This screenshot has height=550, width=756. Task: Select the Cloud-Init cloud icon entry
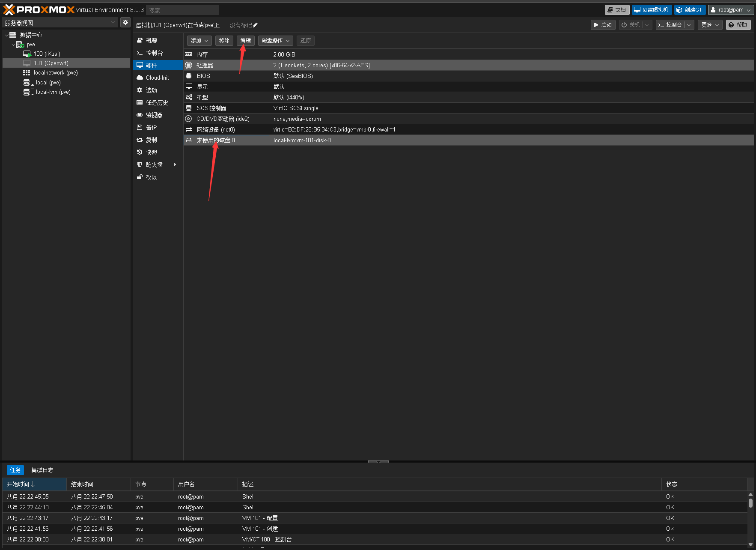click(x=157, y=78)
